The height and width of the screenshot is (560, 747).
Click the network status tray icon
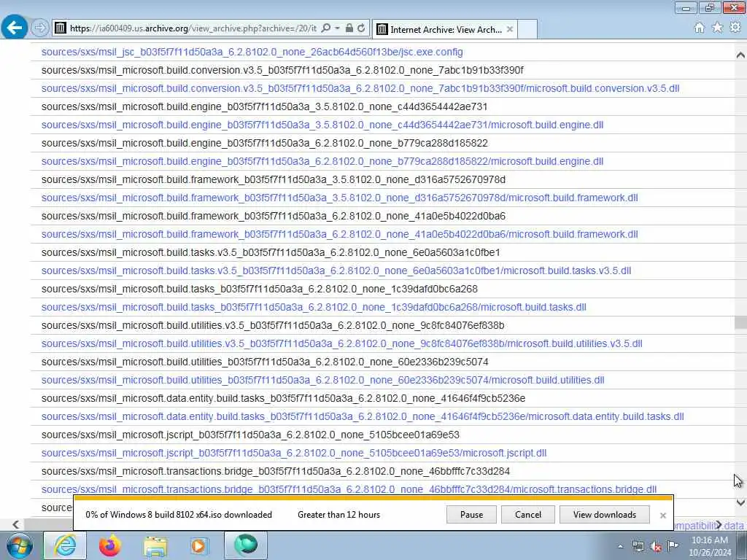coord(638,547)
